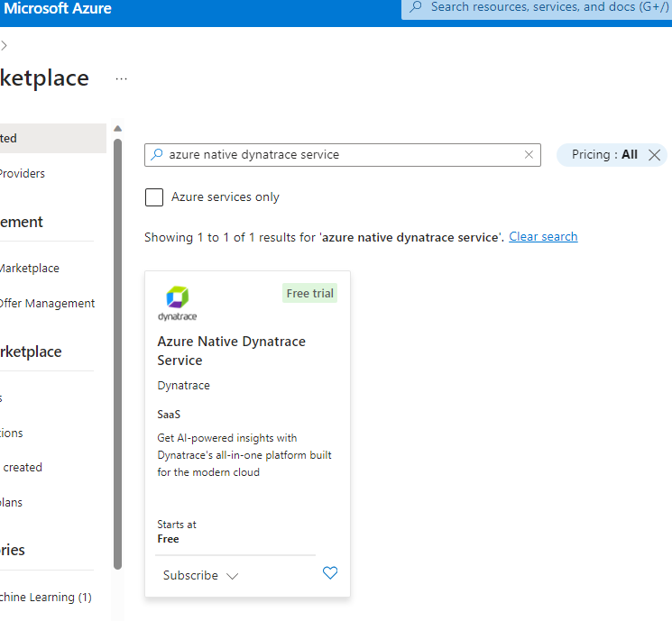This screenshot has width=672, height=621.
Task: Open the ellipsis menu beside the Marketplace title
Action: [121, 79]
